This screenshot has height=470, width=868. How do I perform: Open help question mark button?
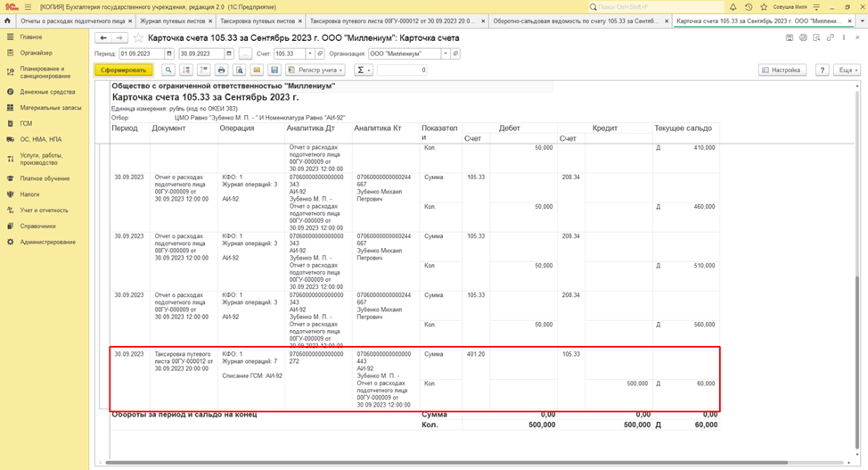coord(823,70)
